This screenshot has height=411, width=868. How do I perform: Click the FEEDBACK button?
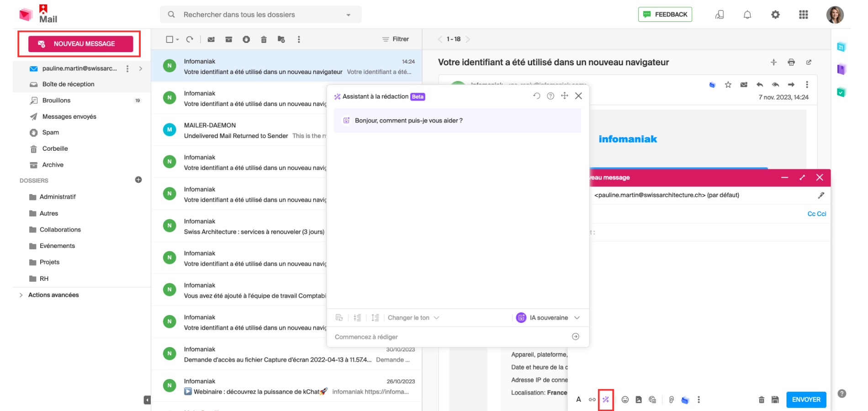click(x=665, y=15)
